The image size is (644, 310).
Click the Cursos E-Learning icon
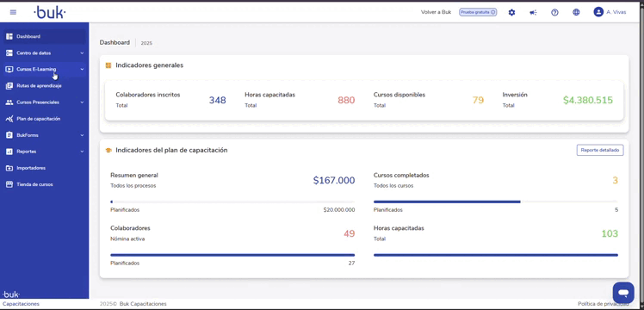point(9,70)
